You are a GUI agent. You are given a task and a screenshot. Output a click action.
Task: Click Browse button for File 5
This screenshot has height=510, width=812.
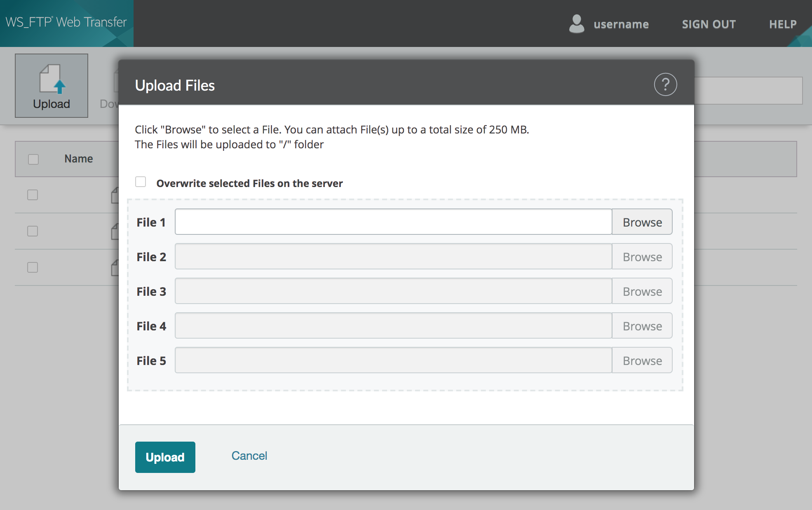coord(642,361)
